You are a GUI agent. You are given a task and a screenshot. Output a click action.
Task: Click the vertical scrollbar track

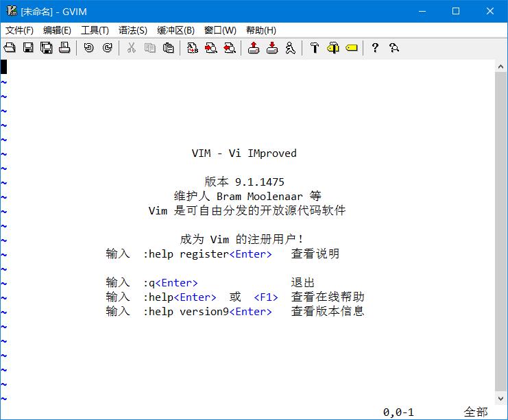[500, 232]
